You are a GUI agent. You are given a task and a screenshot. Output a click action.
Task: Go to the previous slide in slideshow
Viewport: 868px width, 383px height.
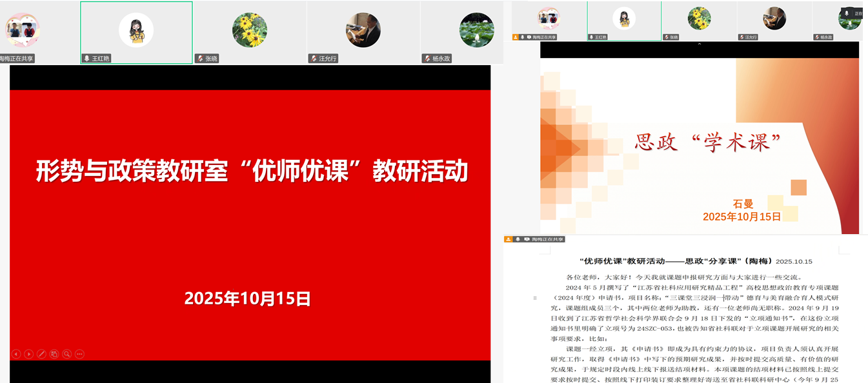tap(16, 354)
